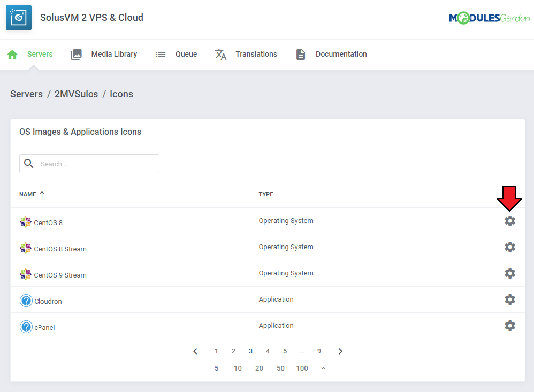
Task: Switch to the Servers tab
Action: pyautogui.click(x=40, y=54)
